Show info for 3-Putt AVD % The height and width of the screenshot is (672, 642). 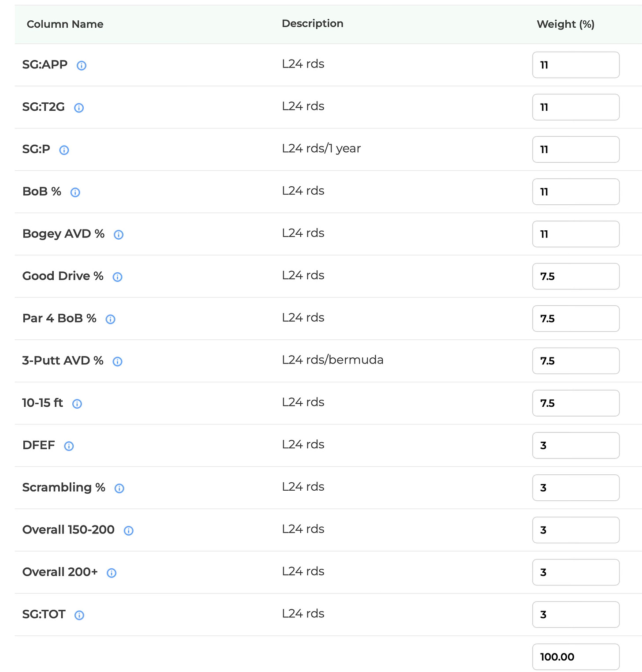coord(117,362)
